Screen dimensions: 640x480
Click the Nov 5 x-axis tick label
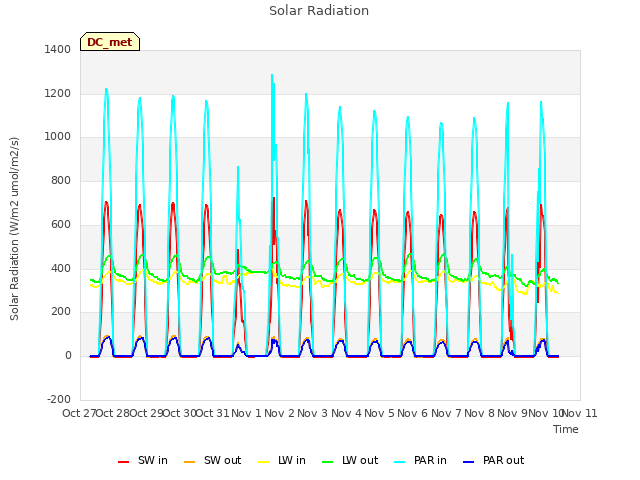380,413
